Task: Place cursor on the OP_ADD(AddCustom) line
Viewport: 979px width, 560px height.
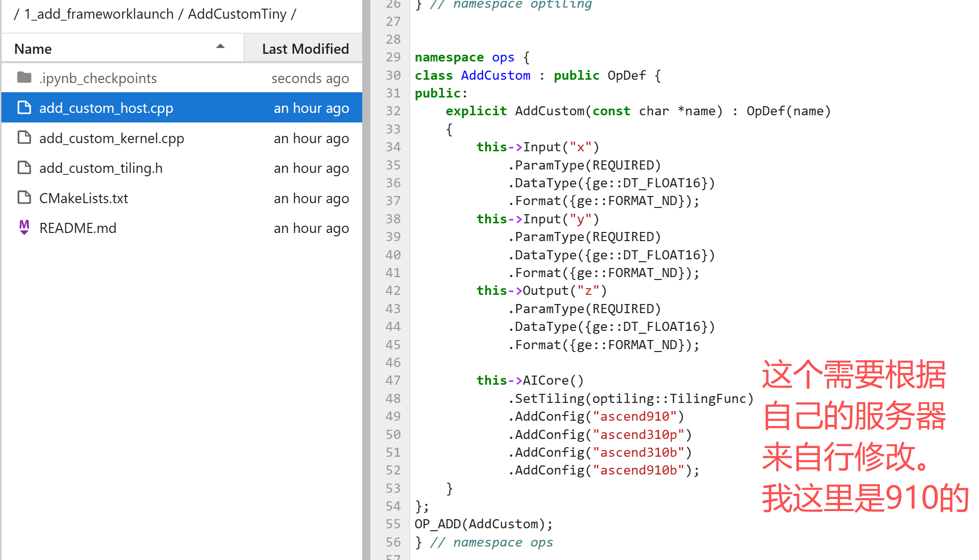Action: pos(484,524)
